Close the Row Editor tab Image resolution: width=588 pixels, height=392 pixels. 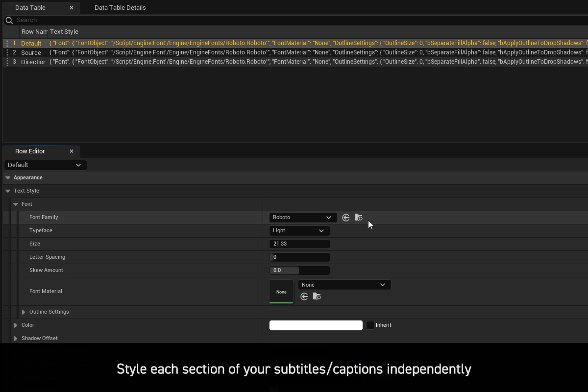click(72, 151)
